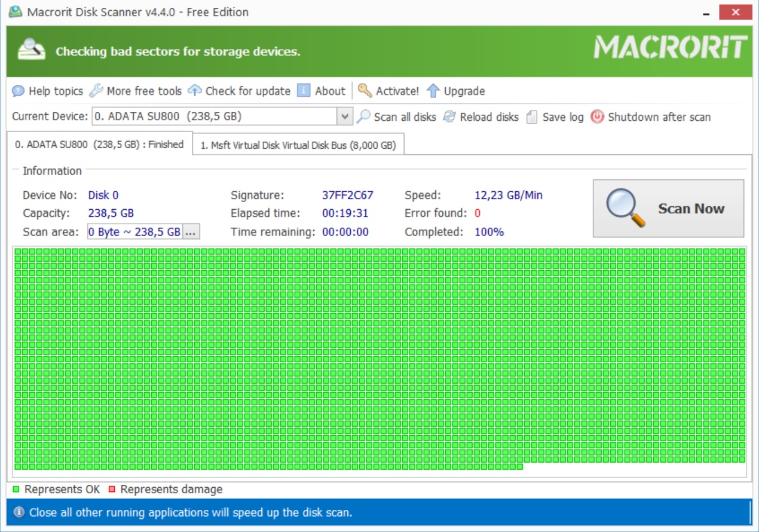The height and width of the screenshot is (532, 759).
Task: Click the Reload disks refresh icon
Action: pyautogui.click(x=449, y=117)
